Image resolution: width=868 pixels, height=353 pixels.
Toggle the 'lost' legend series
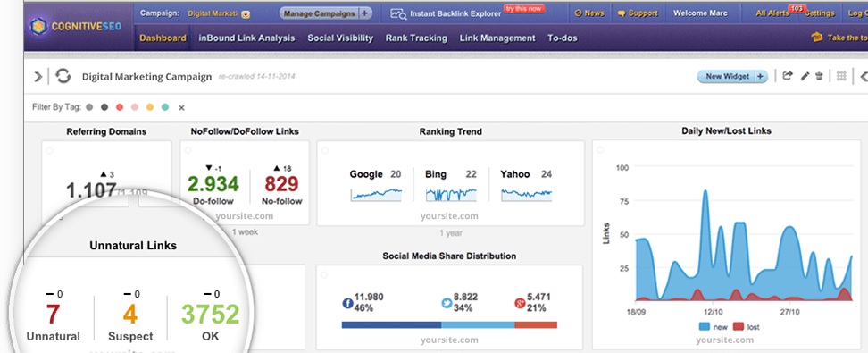pyautogui.click(x=747, y=327)
